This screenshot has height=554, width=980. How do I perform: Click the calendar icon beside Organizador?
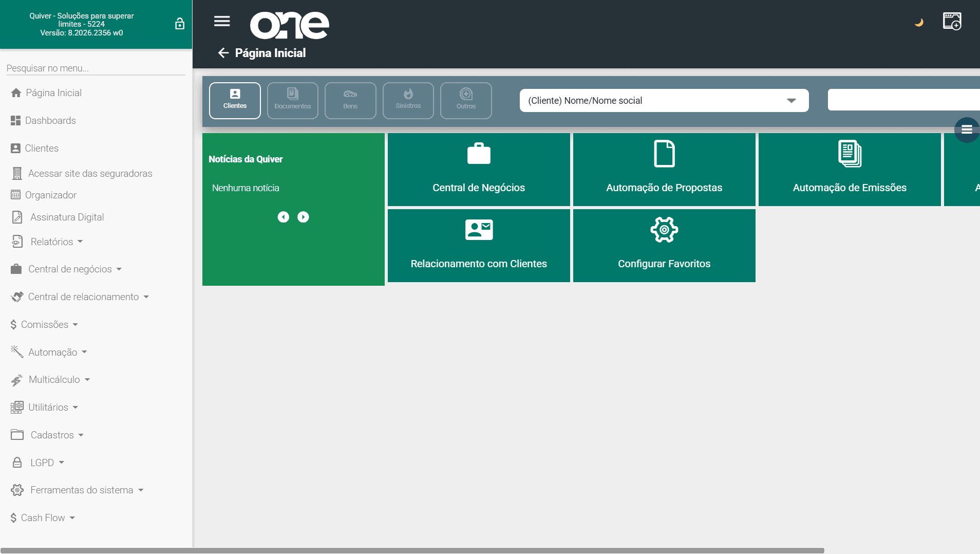15,194
